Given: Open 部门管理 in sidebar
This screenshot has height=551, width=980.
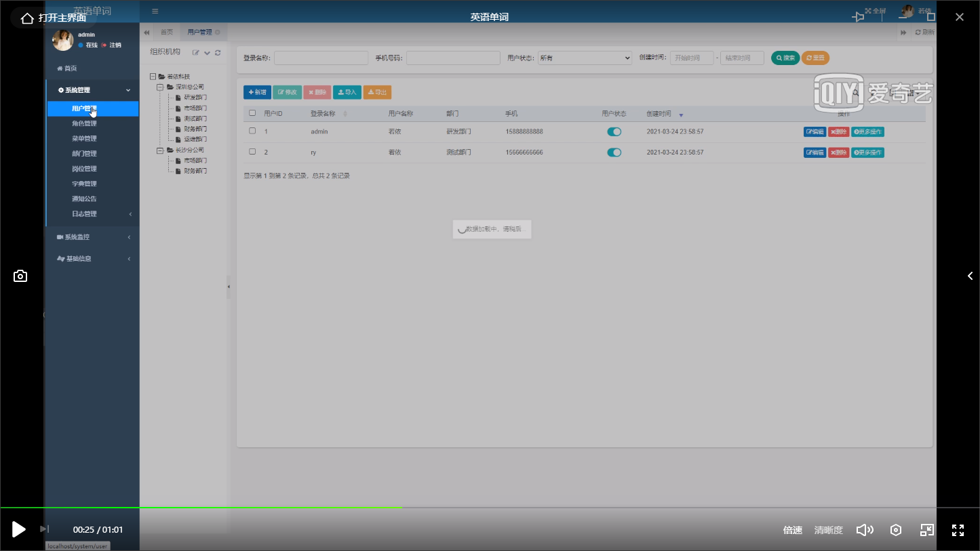Looking at the screenshot, I should [x=84, y=153].
